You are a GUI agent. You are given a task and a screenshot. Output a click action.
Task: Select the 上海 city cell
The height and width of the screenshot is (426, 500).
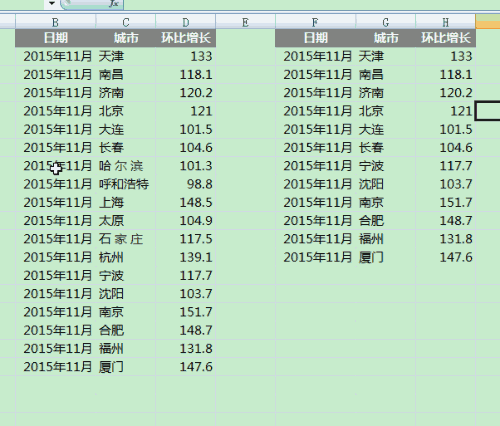[126, 202]
